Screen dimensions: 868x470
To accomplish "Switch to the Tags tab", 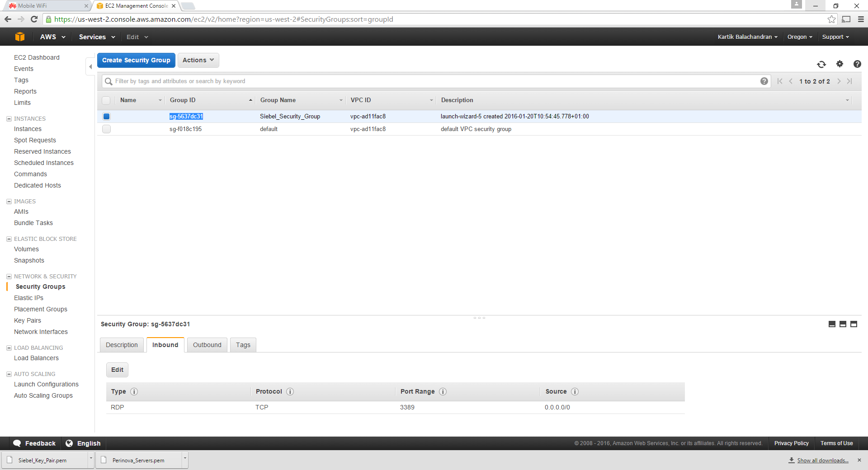I will [243, 345].
